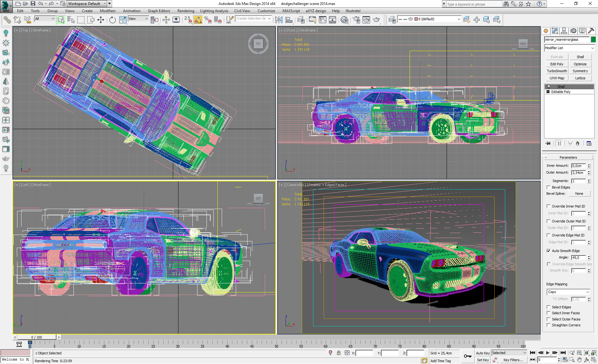Click the UVW Map modifier button
Viewport: 598px width, 364px height.
[x=557, y=78]
